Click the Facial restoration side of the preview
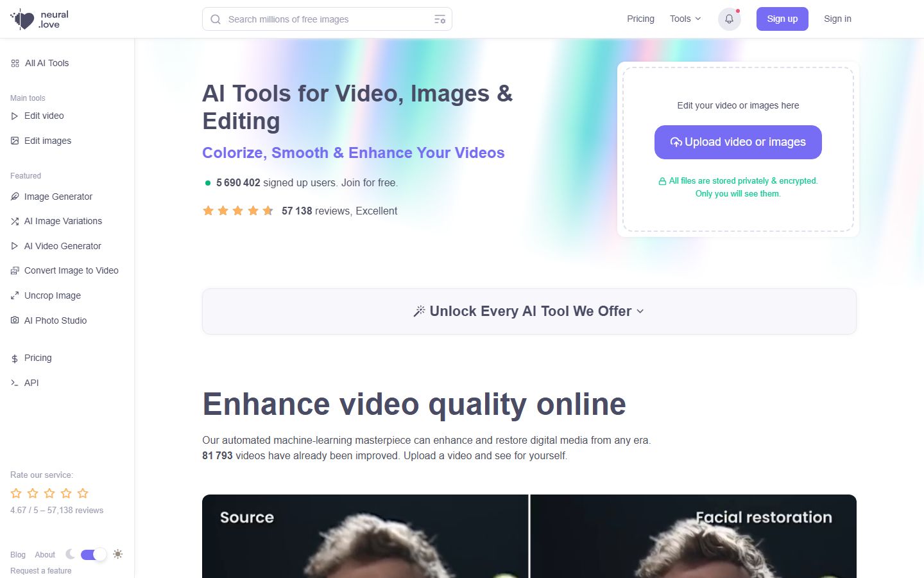Viewport: 924px width, 578px height. [693, 536]
